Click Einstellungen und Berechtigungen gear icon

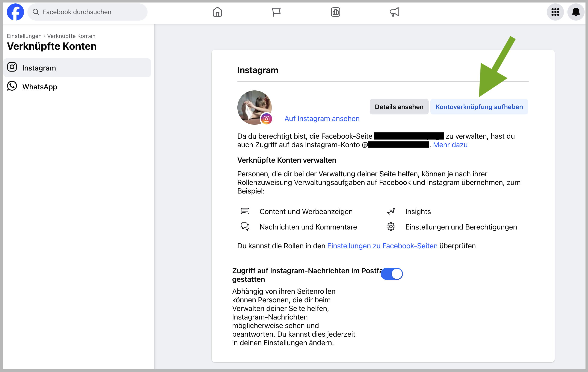tap(391, 227)
